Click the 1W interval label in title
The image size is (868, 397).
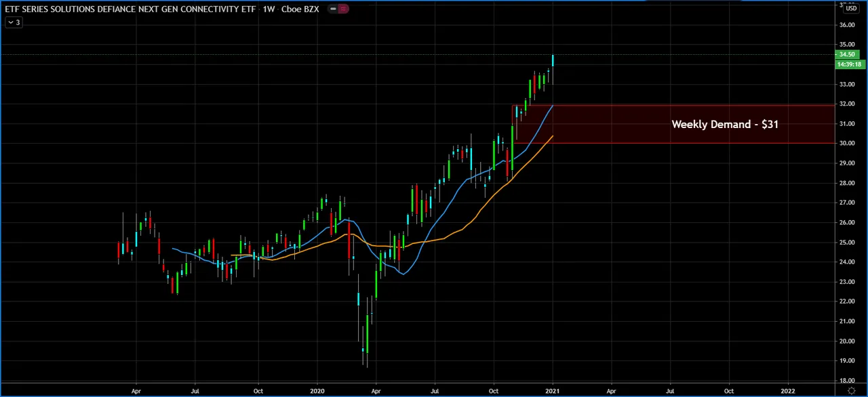click(269, 9)
